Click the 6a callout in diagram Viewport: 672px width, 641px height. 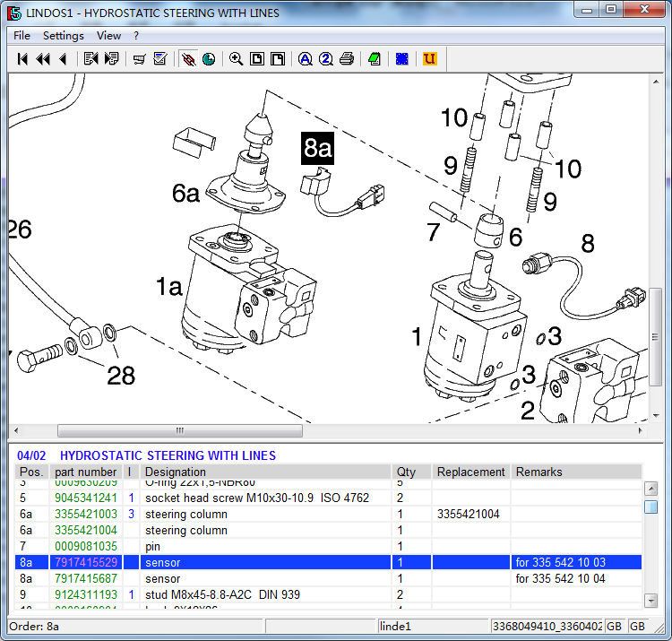[x=185, y=193]
